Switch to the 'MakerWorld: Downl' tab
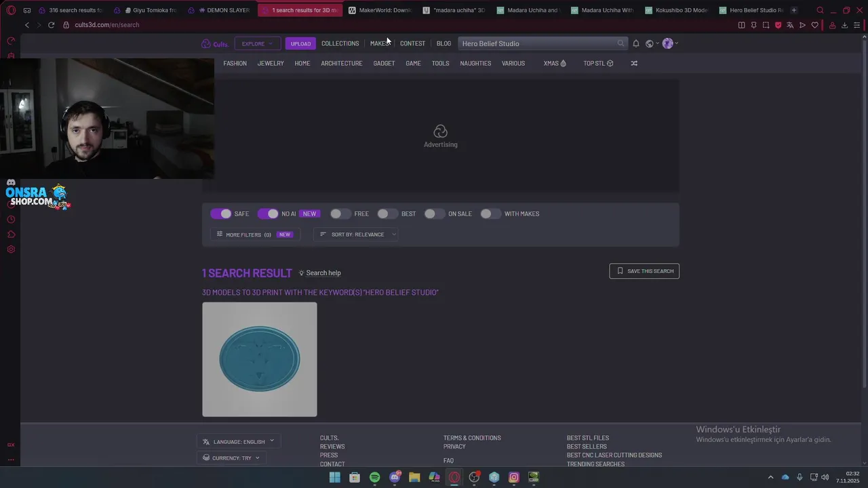The width and height of the screenshot is (868, 488). pyautogui.click(x=380, y=10)
